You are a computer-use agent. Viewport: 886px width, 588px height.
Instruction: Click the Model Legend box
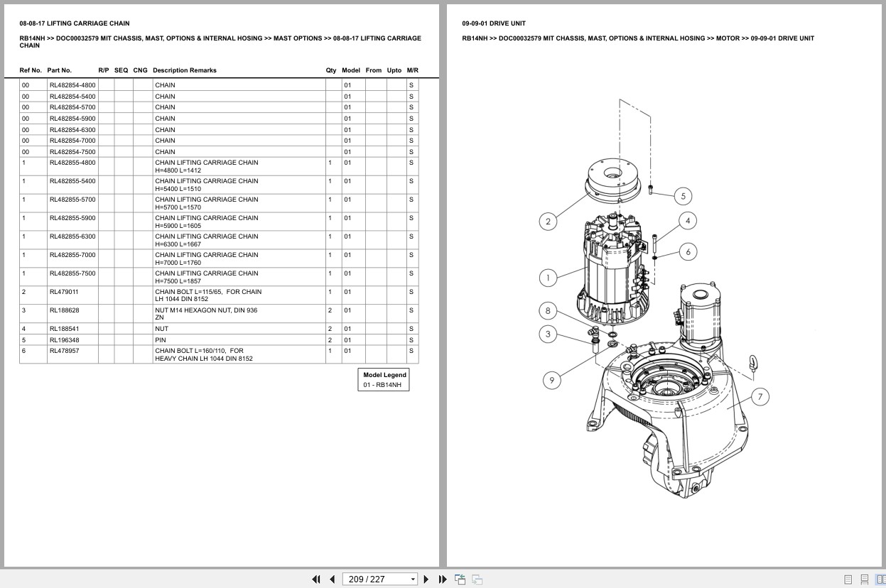click(x=384, y=379)
